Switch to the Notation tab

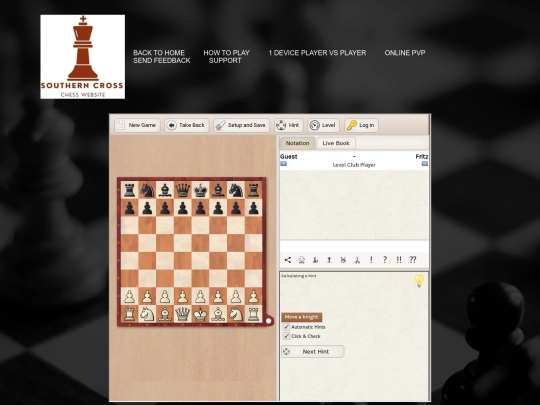coord(297,143)
